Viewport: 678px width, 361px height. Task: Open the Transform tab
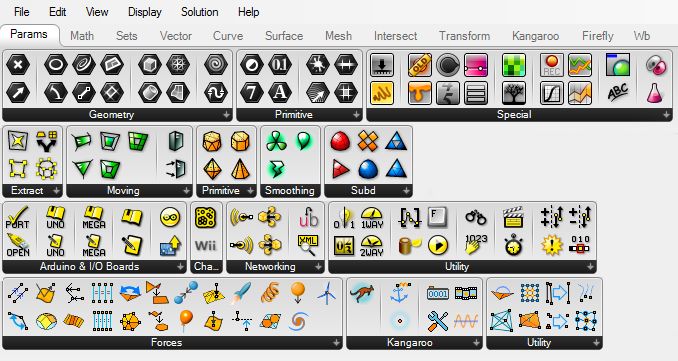[x=464, y=36]
